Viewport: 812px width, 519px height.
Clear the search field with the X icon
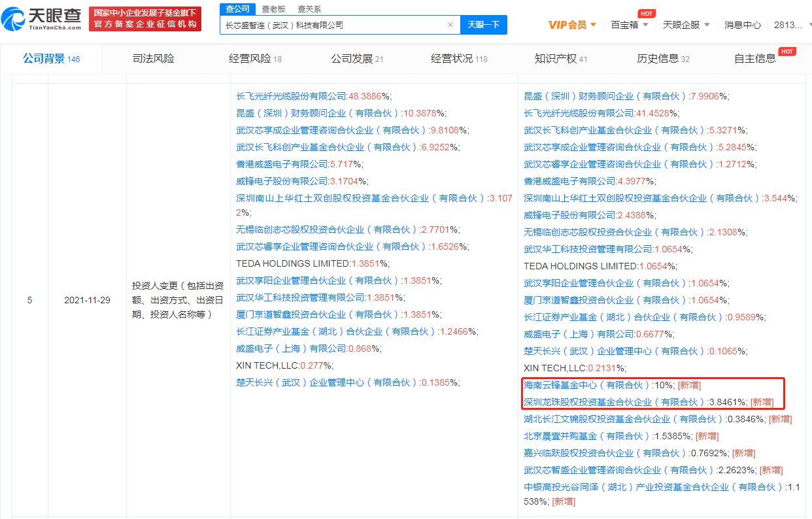pos(450,25)
